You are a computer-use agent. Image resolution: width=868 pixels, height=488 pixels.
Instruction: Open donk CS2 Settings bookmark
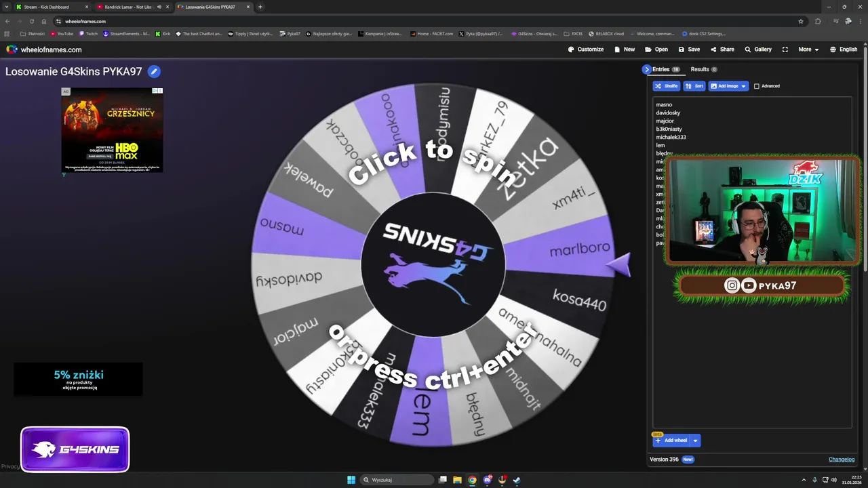[x=704, y=33]
